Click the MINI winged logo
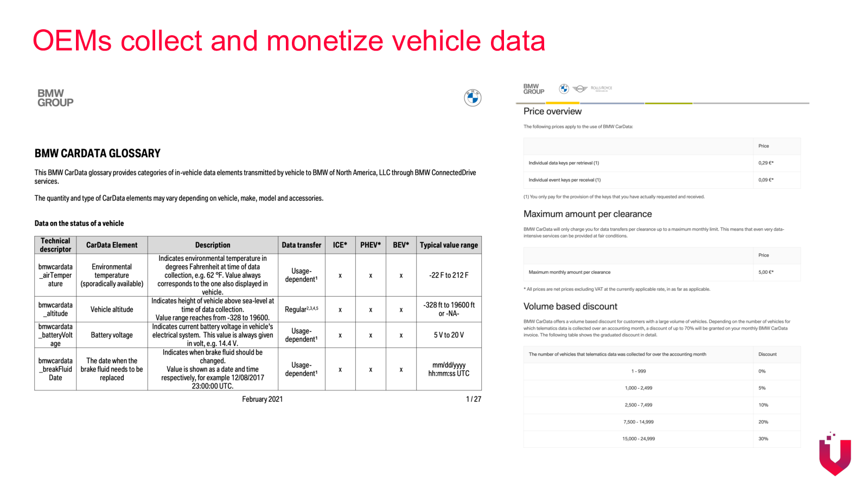 click(x=580, y=88)
